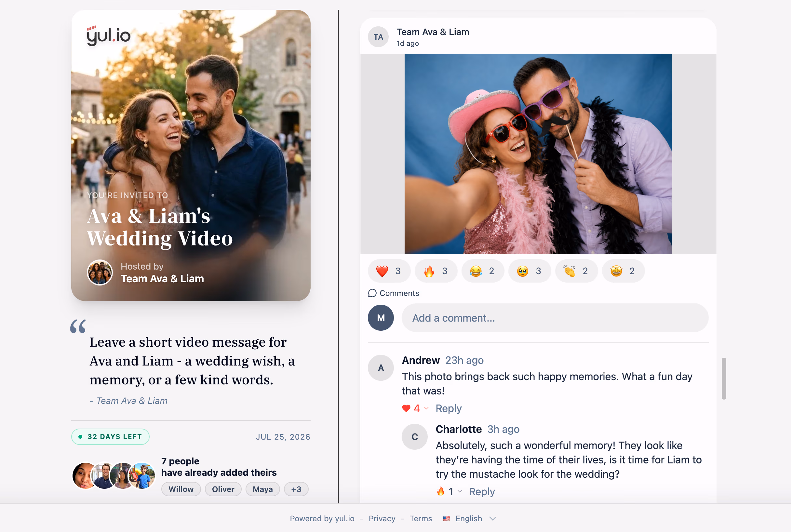Expand reactions chevron on Charlotte's comment

click(460, 491)
